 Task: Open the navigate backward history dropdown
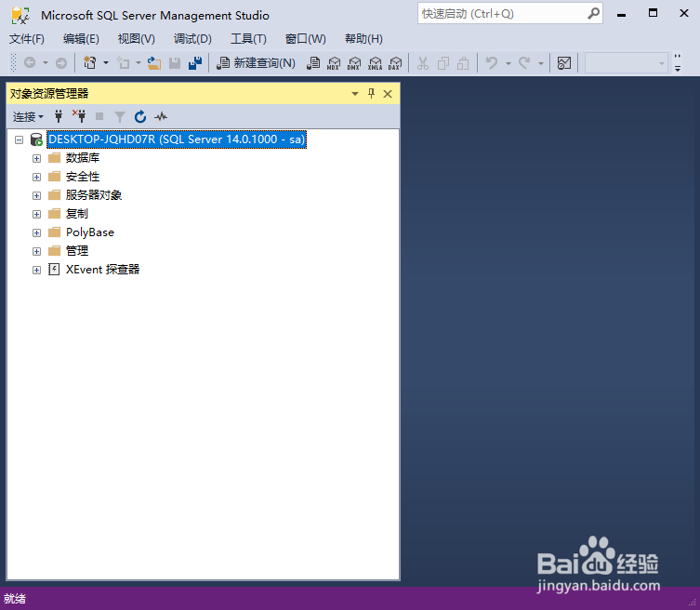tap(46, 63)
